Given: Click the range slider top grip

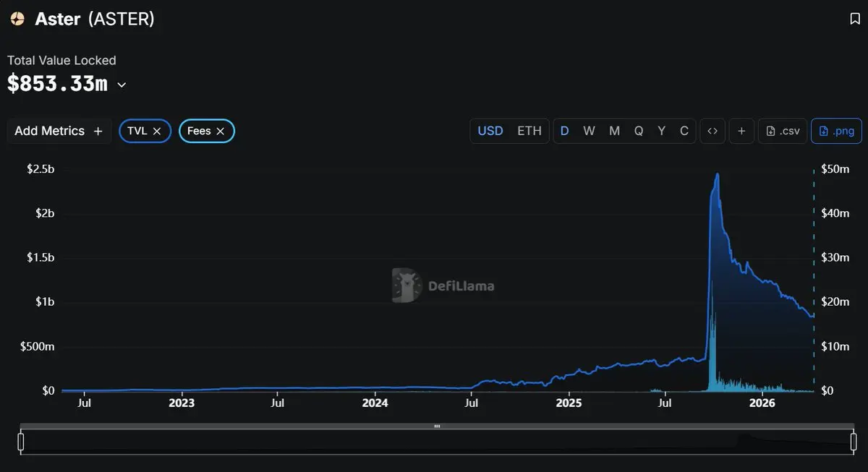Looking at the screenshot, I should pyautogui.click(x=437, y=426).
